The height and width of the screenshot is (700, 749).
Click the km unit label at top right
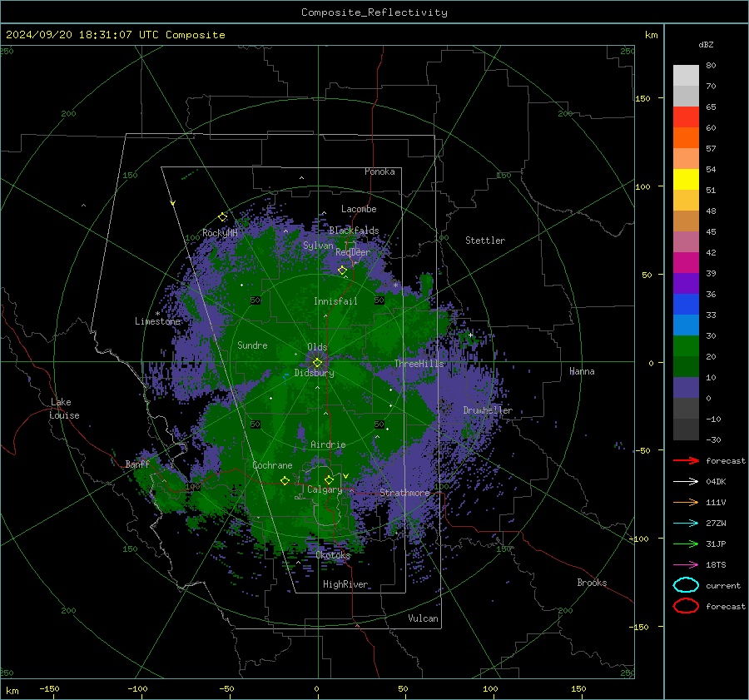pos(651,35)
